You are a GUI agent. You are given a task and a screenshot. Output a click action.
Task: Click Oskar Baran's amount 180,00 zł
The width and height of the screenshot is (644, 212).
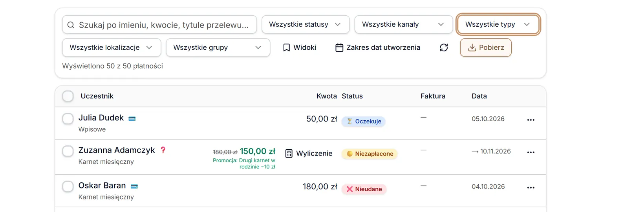(320, 187)
